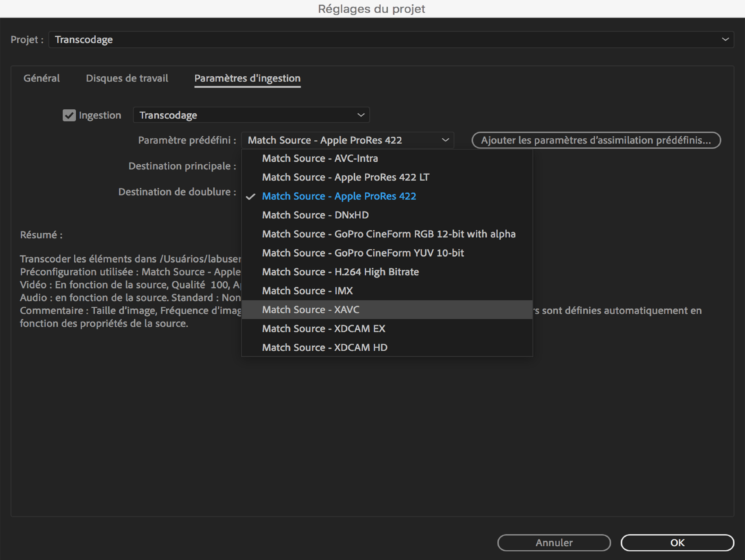Select the Paramètres d'ingestion tab
The height and width of the screenshot is (560, 745).
click(247, 78)
